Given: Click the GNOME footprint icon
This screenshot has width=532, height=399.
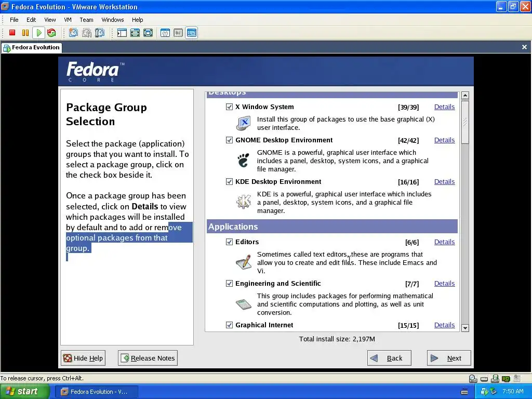Looking at the screenshot, I should [x=243, y=161].
